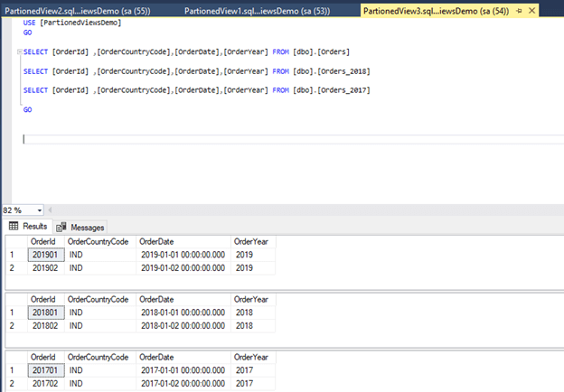Select cell 201902

[x=46, y=268]
